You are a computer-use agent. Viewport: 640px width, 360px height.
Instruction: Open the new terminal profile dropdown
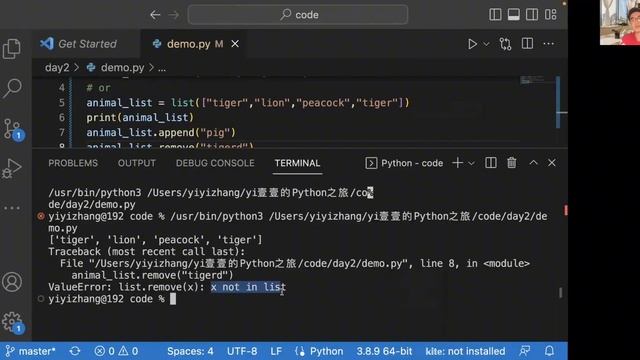coord(471,163)
